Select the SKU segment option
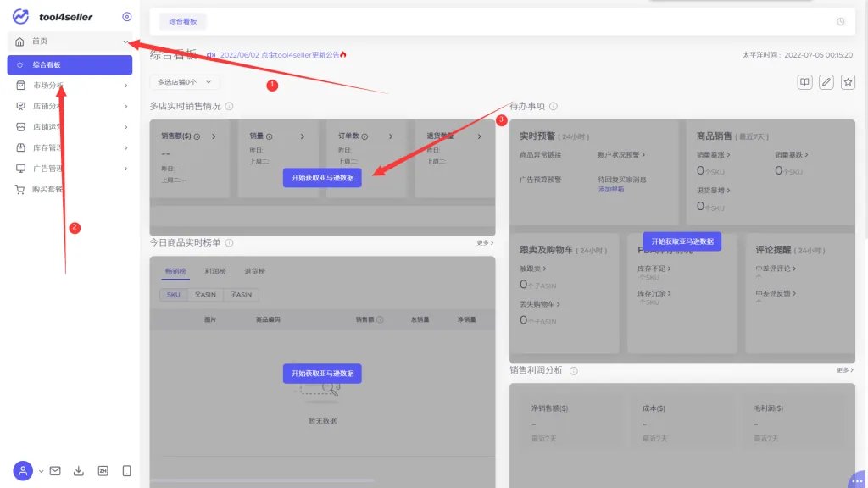The image size is (868, 488). click(173, 295)
